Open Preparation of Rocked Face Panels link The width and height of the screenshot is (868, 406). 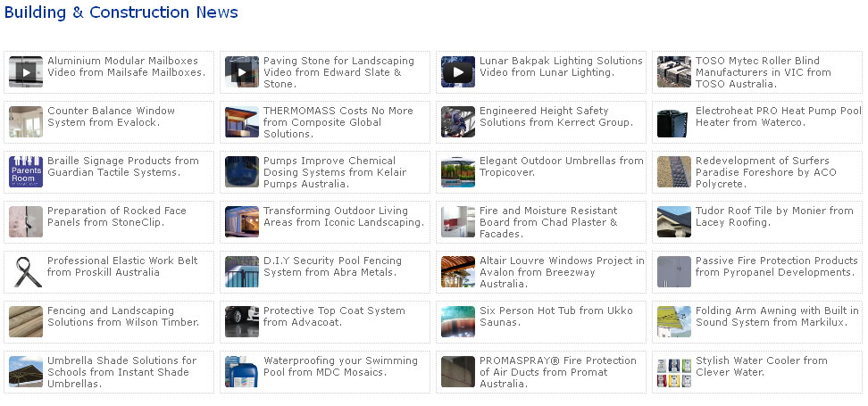pos(117,216)
